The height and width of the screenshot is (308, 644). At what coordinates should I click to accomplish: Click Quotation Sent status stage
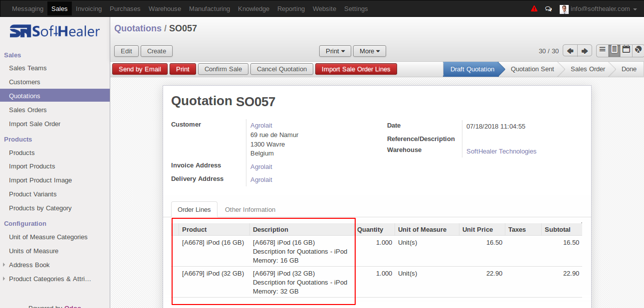(532, 69)
